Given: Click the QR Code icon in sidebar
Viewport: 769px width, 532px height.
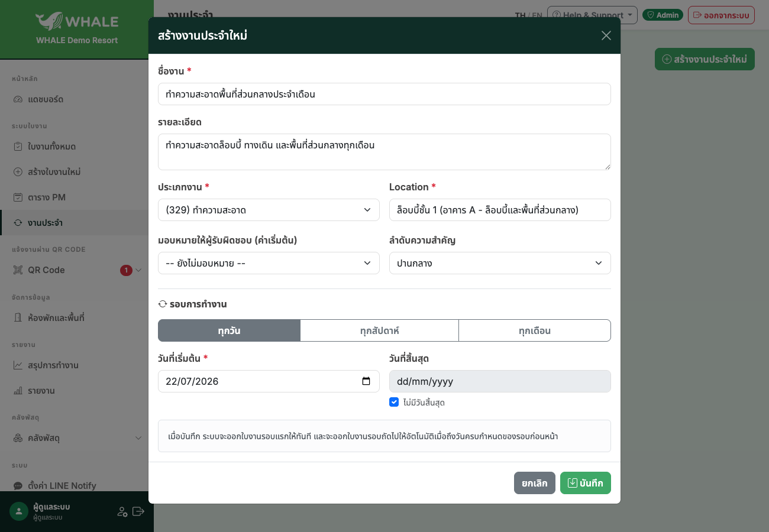Looking at the screenshot, I should [x=18, y=270].
